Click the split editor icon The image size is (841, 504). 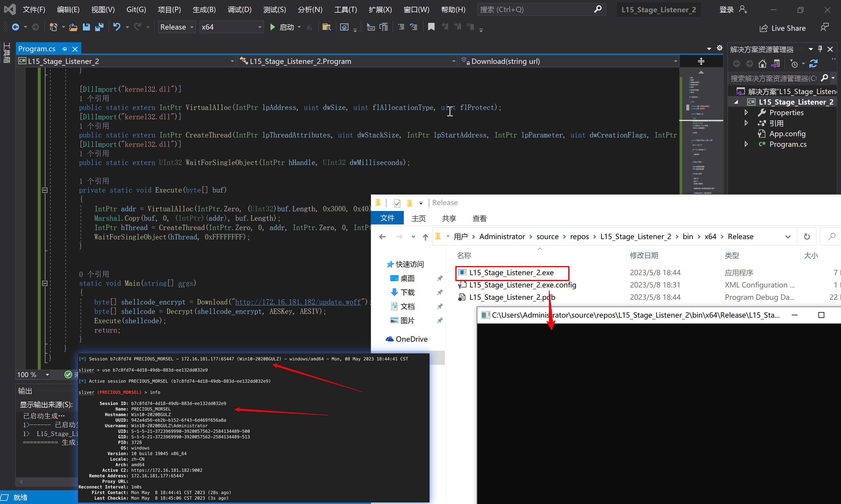coord(701,62)
